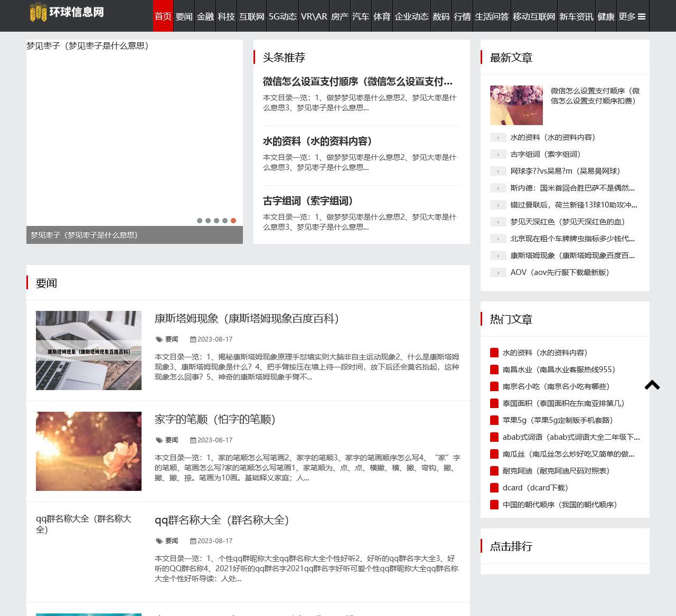Click the back-to-top arrow icon

point(652,385)
